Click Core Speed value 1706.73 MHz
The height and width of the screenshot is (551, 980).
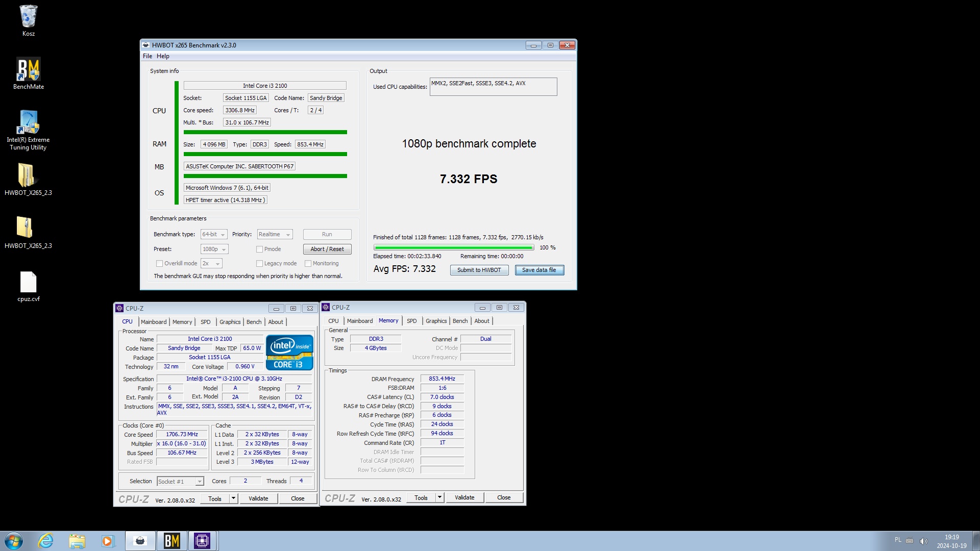click(x=182, y=434)
